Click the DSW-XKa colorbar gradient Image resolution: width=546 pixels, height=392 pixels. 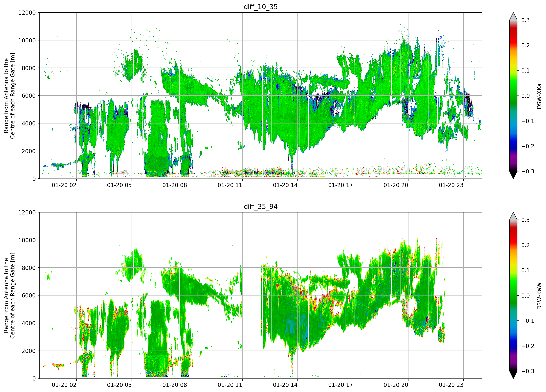tap(513, 96)
